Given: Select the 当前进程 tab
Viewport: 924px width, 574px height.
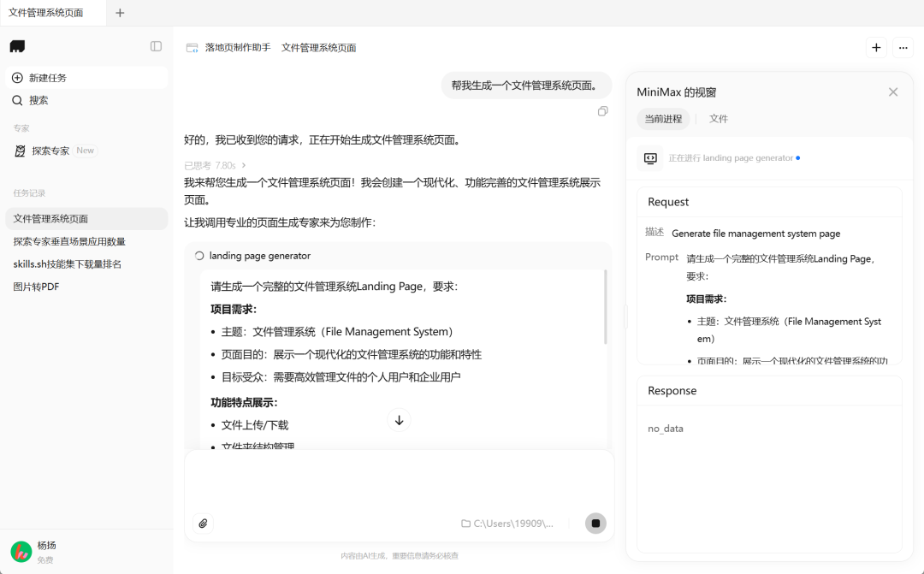Looking at the screenshot, I should [x=663, y=118].
